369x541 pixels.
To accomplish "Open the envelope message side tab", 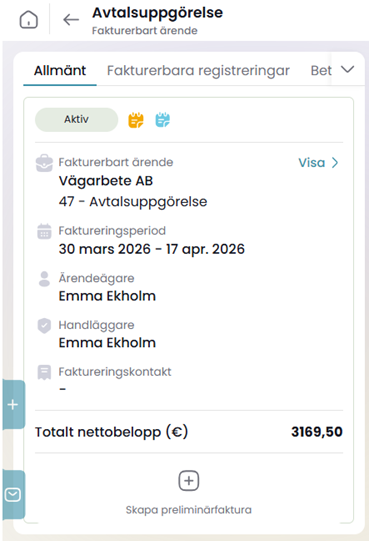I will tap(13, 495).
